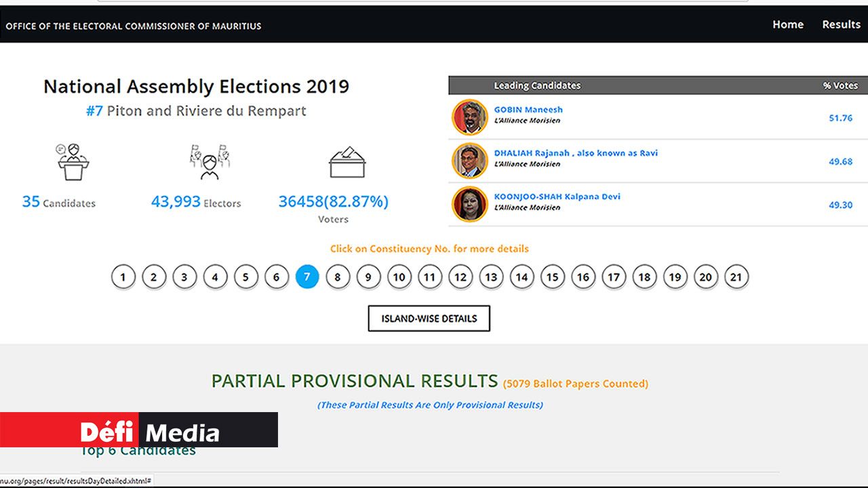Click the GOBIN Maneesh candidate name

[528, 110]
